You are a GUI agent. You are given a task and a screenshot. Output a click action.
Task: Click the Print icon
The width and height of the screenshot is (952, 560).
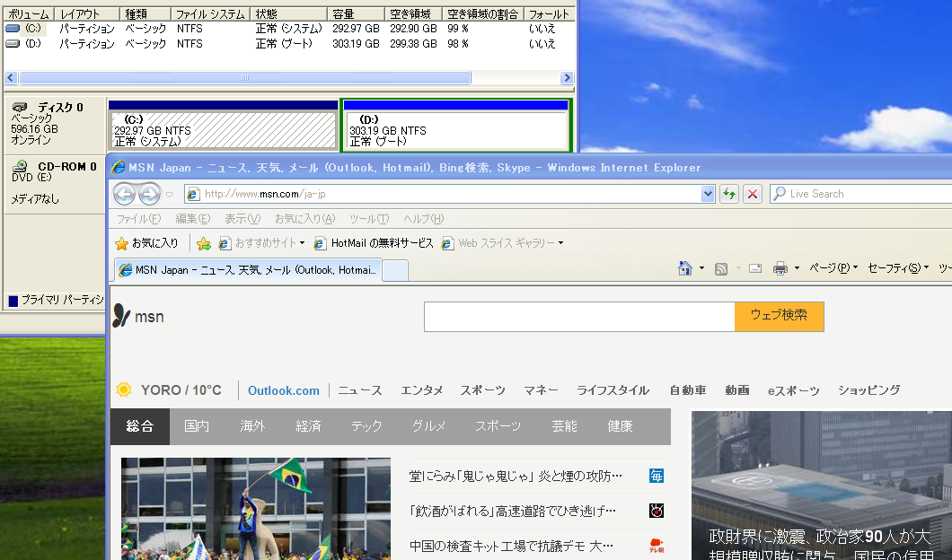[780, 268]
